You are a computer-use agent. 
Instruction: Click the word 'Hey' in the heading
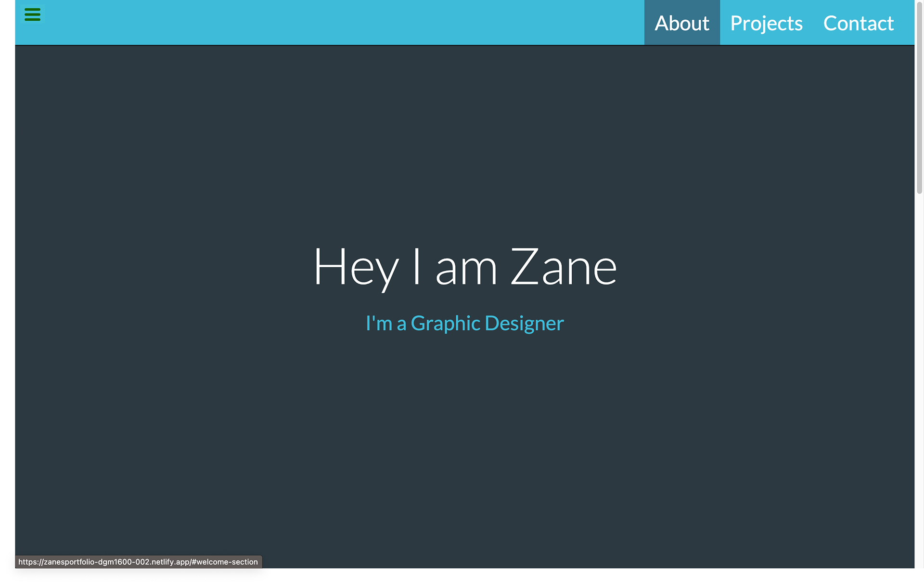356,267
